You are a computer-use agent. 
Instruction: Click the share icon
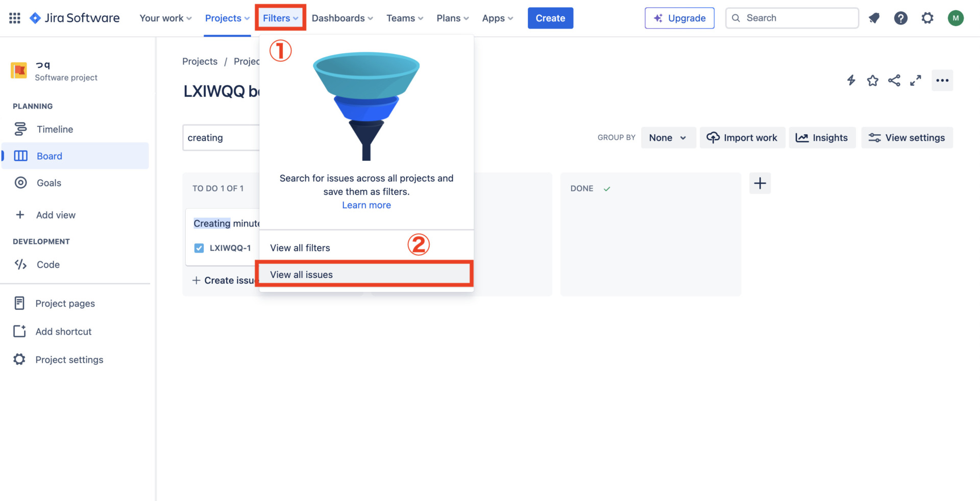(894, 80)
